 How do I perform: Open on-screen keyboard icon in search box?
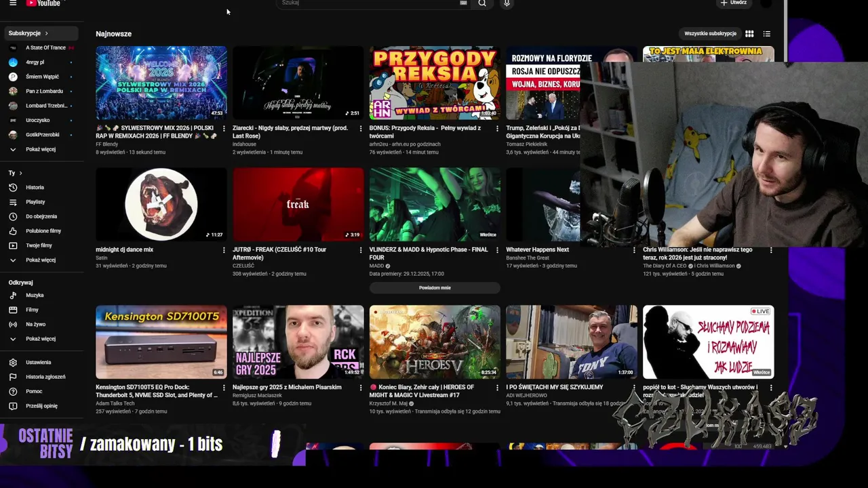463,3
